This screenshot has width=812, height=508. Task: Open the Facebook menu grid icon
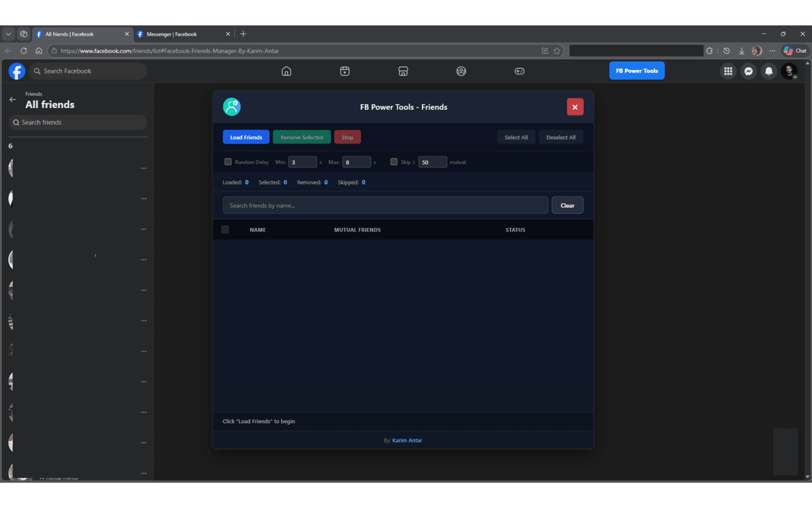point(728,71)
